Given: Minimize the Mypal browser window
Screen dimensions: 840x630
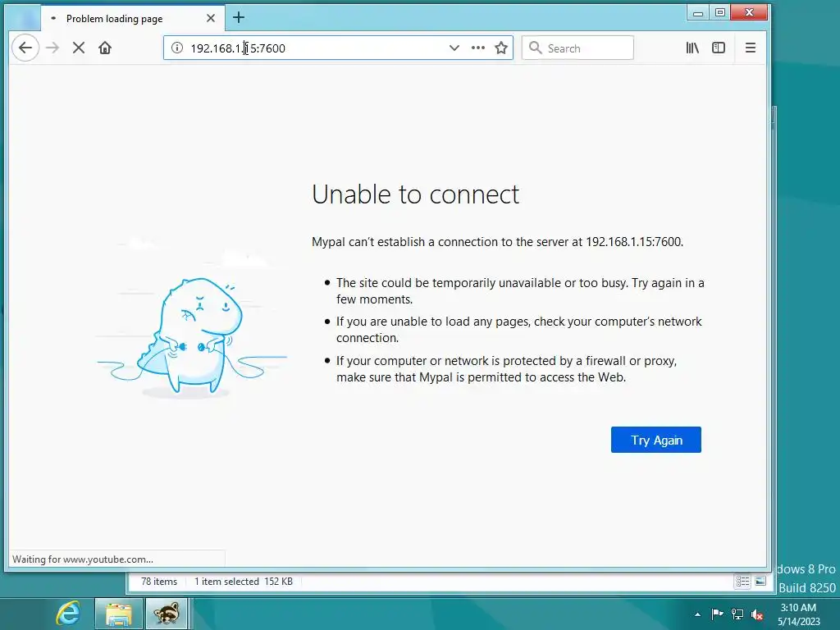Looking at the screenshot, I should pyautogui.click(x=697, y=13).
